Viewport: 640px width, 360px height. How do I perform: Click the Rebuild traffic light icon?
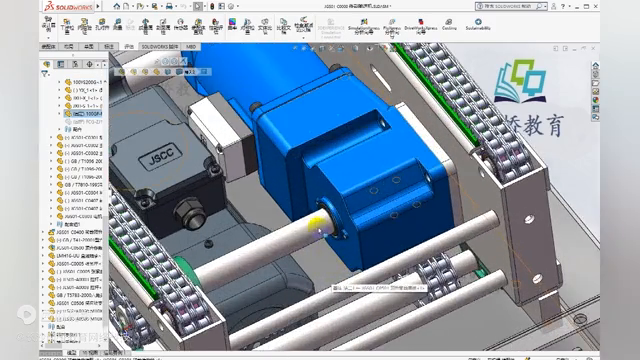[x=212, y=6]
